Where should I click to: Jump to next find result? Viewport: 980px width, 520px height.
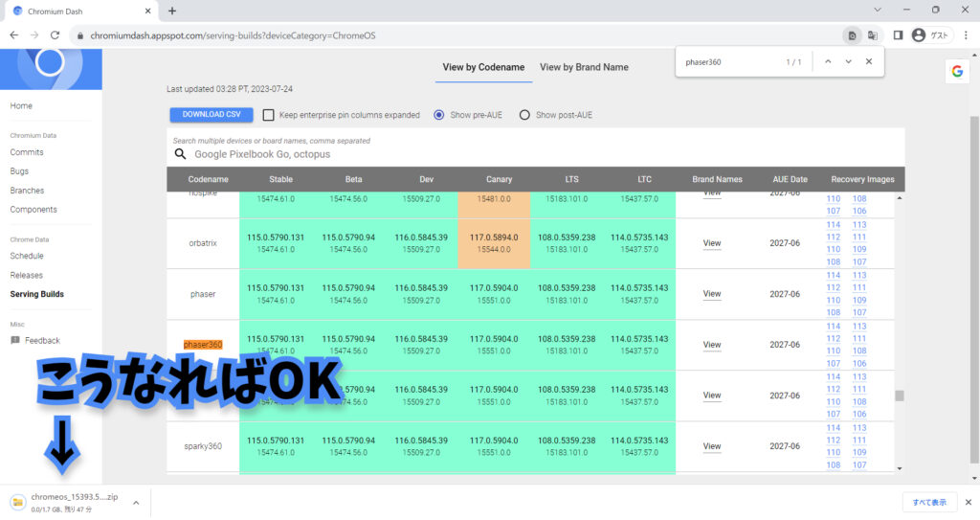(848, 61)
